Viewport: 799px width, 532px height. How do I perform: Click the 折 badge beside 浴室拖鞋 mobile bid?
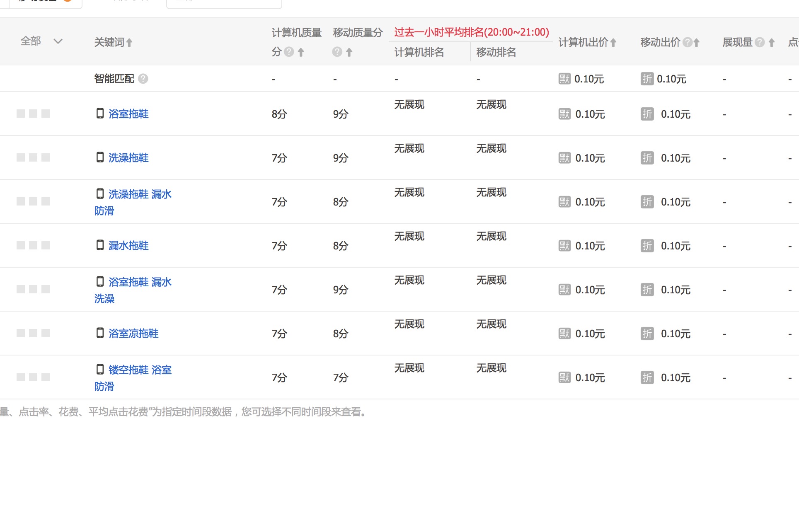coord(647,114)
